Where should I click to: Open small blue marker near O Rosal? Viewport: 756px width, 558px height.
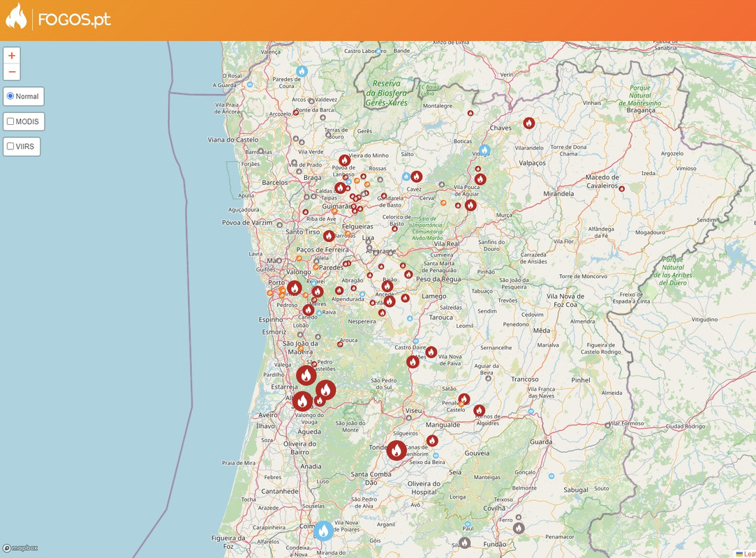[x=250, y=84]
